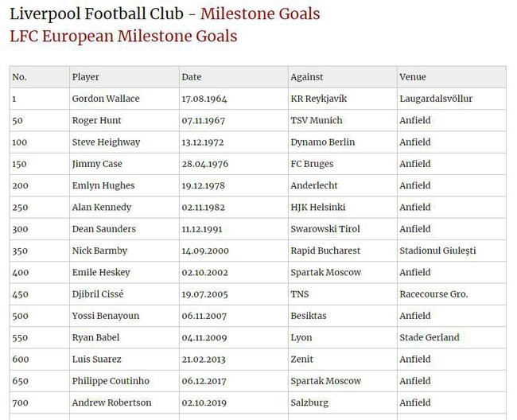Click the Against column header
517x420 pixels.
(307, 77)
